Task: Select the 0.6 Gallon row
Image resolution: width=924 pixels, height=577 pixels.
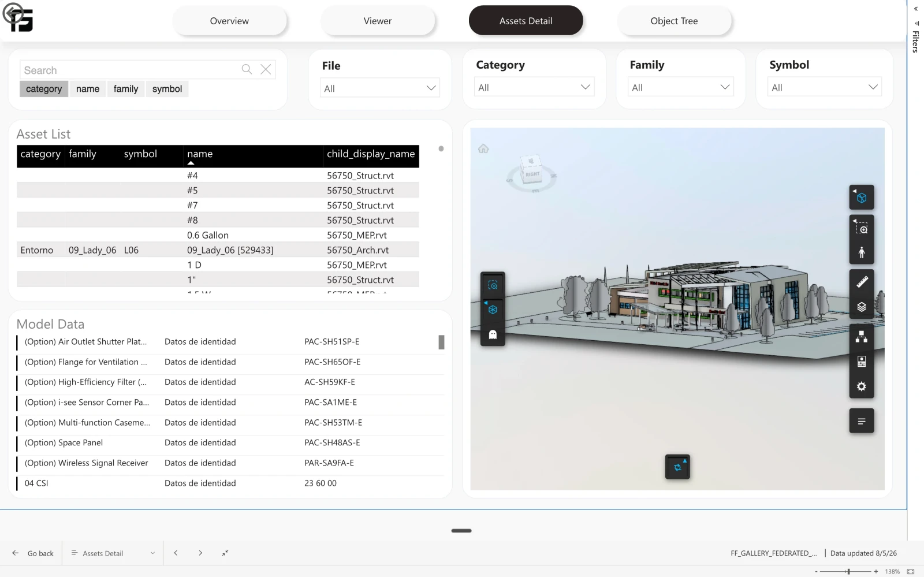Action: [218, 235]
